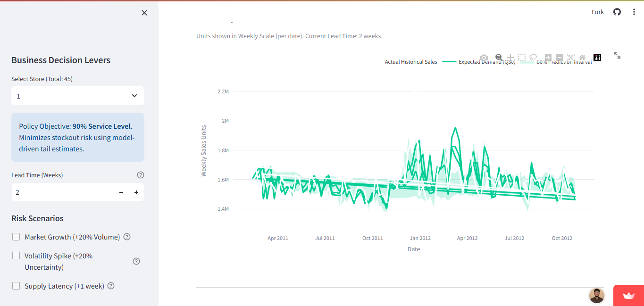Click the 90% Service Level policy text

[102, 126]
